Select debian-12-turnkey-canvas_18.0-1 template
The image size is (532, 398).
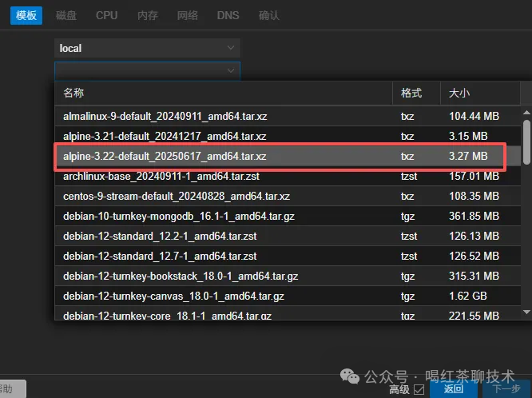288,297
